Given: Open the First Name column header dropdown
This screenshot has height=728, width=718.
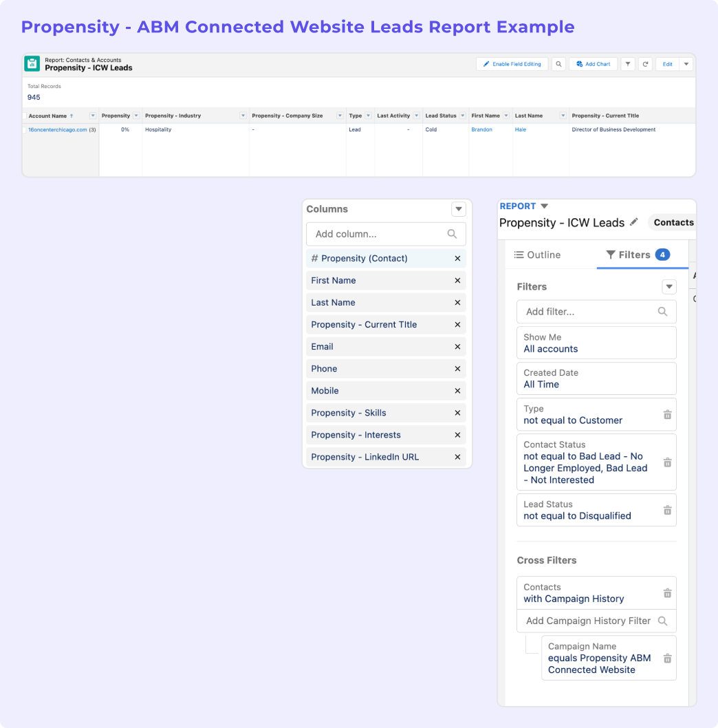Looking at the screenshot, I should [506, 116].
